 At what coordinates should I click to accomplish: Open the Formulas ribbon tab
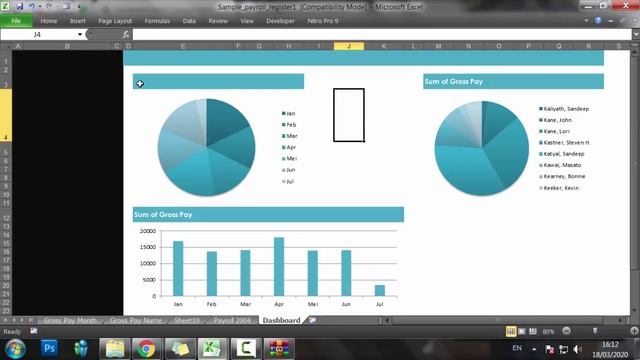[x=157, y=21]
